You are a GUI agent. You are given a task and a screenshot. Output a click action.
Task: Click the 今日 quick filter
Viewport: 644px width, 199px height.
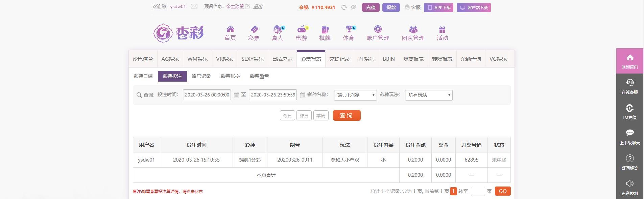coord(287,115)
